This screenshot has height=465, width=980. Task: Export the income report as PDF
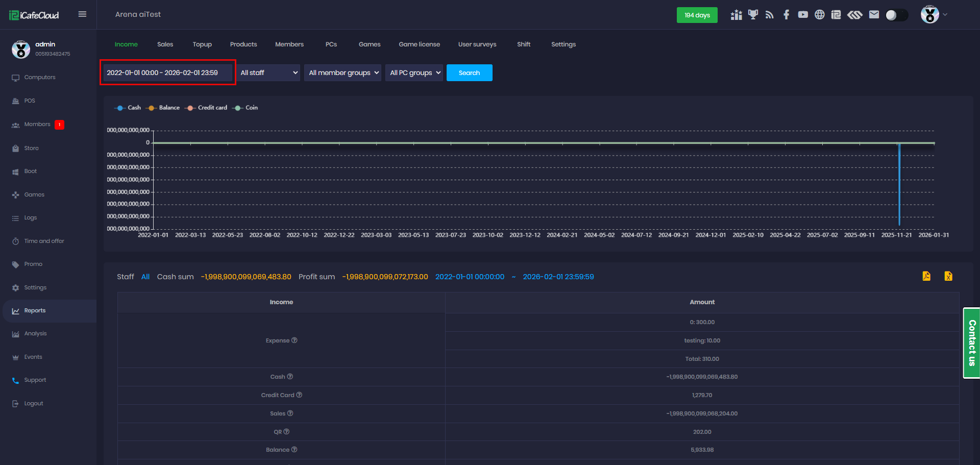pos(926,276)
